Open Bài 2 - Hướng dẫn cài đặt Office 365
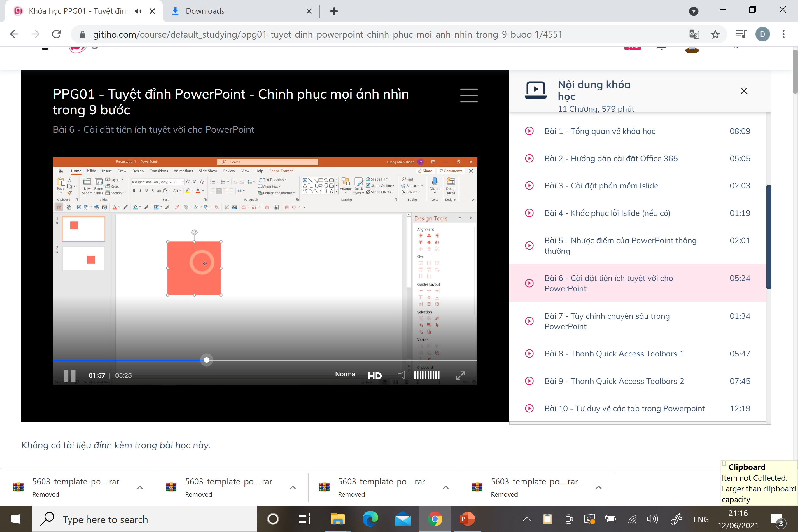The height and width of the screenshot is (532, 798). pyautogui.click(x=638, y=158)
